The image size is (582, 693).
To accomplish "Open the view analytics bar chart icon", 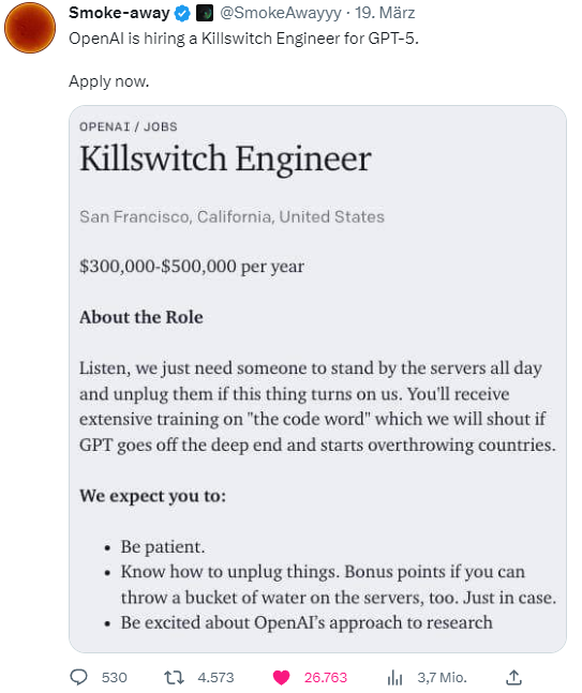I will [x=395, y=677].
